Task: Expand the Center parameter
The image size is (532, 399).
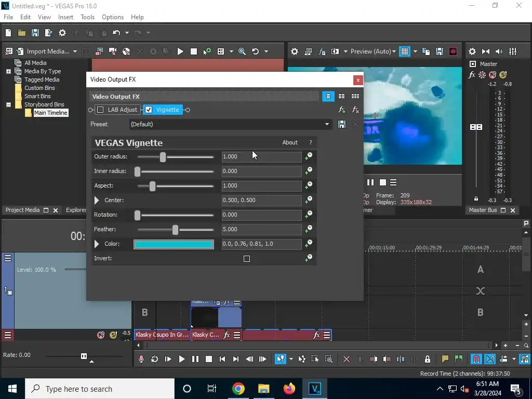Action: point(97,200)
